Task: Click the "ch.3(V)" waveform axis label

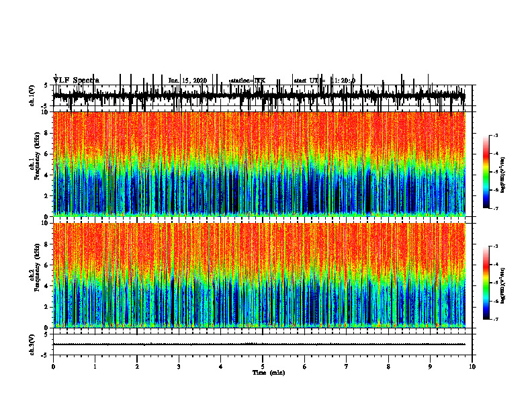Action: click(x=32, y=345)
